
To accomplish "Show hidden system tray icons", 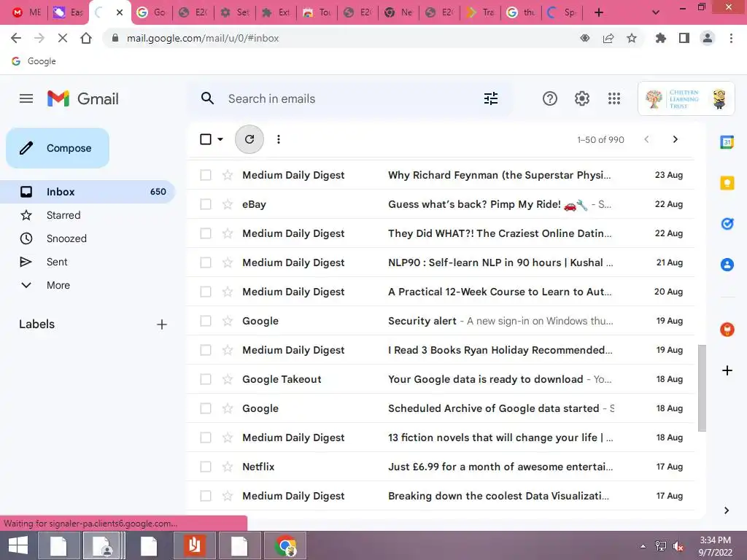I will tap(643, 546).
